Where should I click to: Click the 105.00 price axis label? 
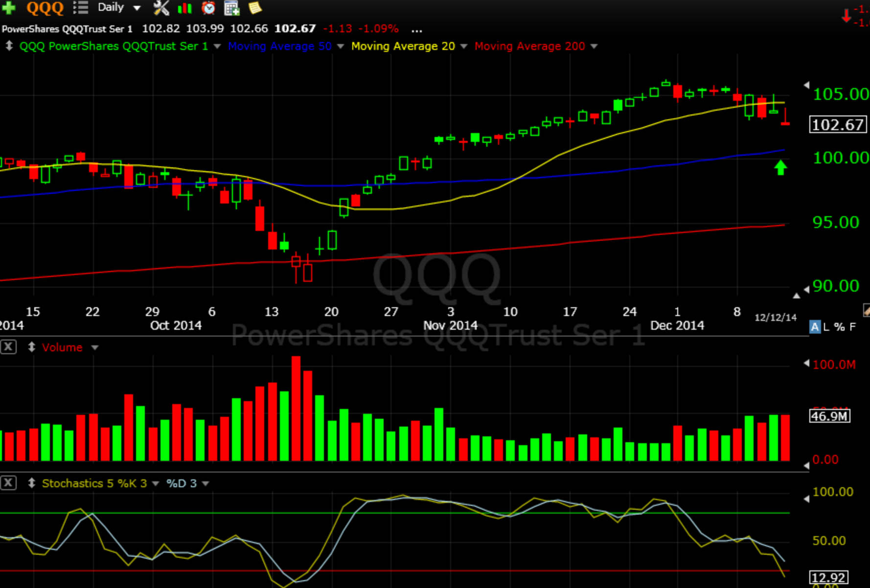coord(841,94)
